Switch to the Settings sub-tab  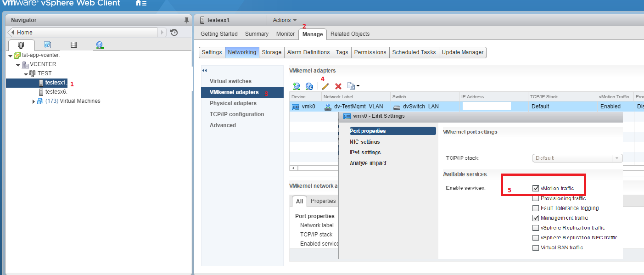click(x=212, y=52)
